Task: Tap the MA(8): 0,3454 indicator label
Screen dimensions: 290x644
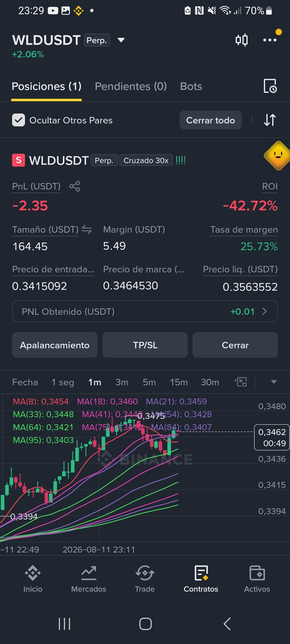Action: point(41,401)
